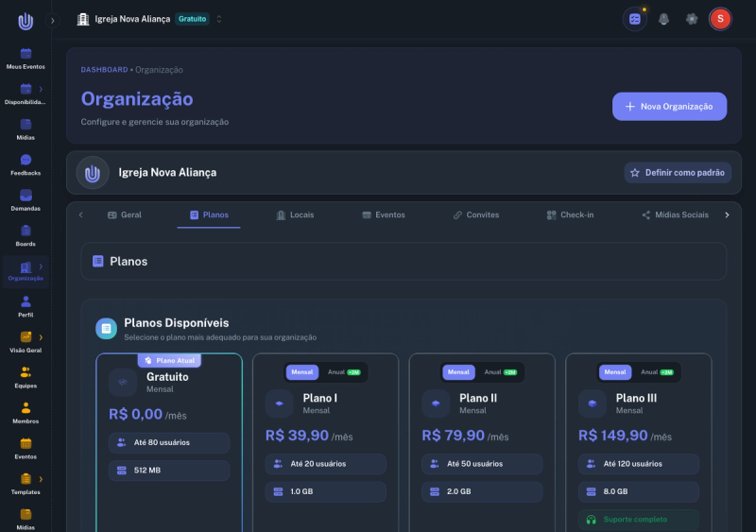Open the yellow Eventos calendar icon
Image resolution: width=756 pixels, height=532 pixels.
(x=26, y=443)
